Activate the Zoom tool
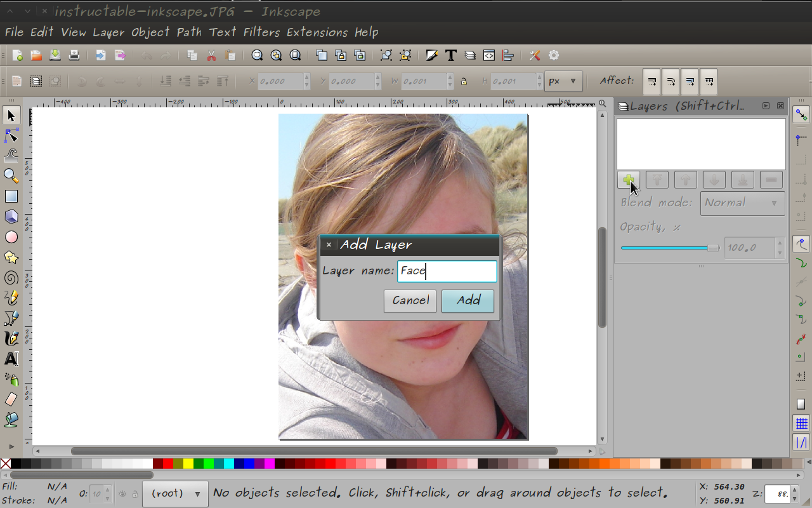Image resolution: width=812 pixels, height=508 pixels. pos(11,177)
